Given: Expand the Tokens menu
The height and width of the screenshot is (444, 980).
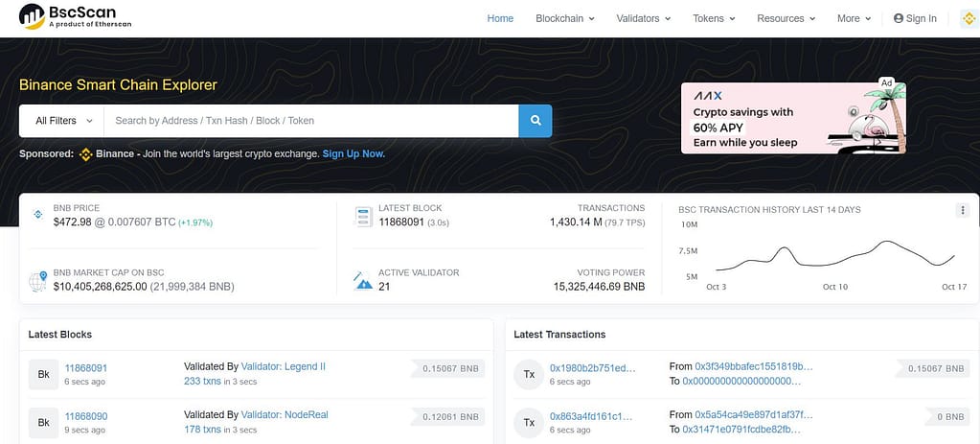Looking at the screenshot, I should (x=714, y=19).
